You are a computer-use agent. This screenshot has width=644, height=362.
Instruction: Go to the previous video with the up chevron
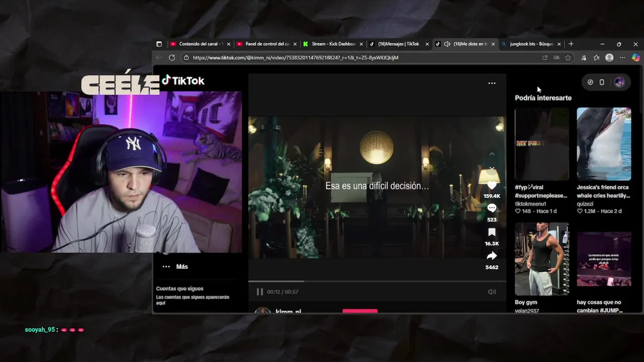click(x=492, y=154)
